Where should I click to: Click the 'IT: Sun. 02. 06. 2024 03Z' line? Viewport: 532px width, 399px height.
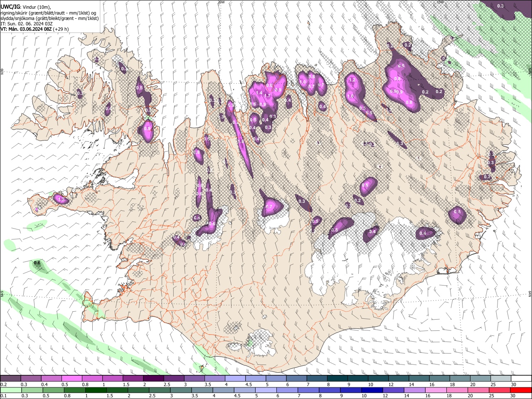27,24
